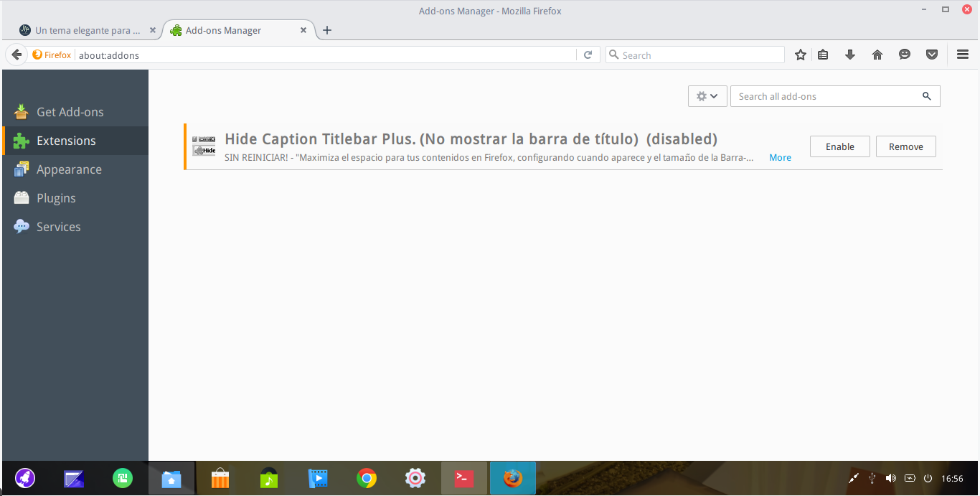Viewport: 980px width, 496px height.
Task: Click the network connection tray icon
Action: (x=853, y=478)
